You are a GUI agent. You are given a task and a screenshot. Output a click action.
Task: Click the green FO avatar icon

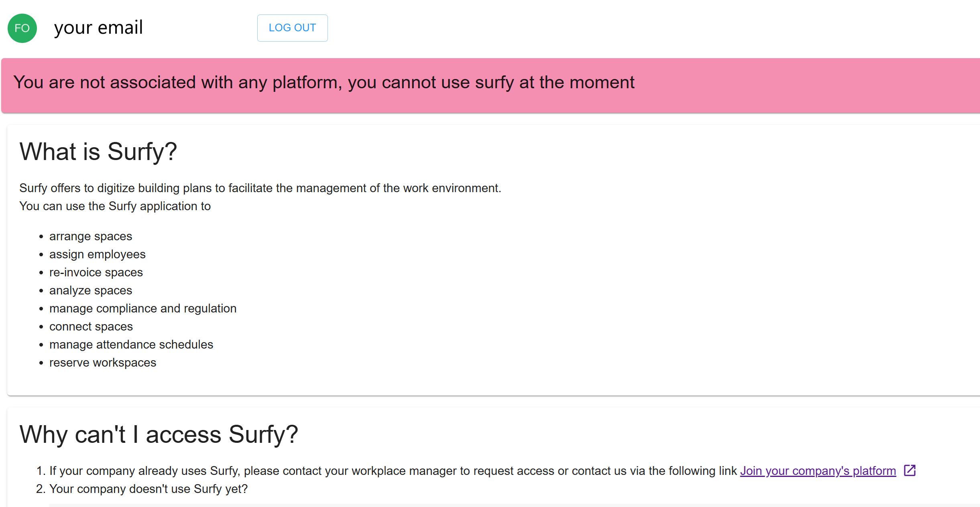[22, 28]
